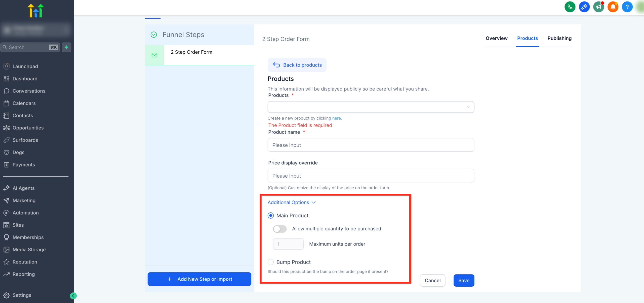644x303 pixels.
Task: Select the Main Product radio button
Action: (270, 215)
